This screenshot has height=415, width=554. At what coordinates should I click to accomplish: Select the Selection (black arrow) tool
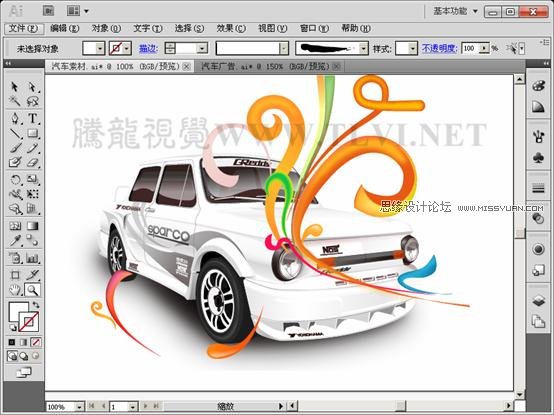(14, 87)
